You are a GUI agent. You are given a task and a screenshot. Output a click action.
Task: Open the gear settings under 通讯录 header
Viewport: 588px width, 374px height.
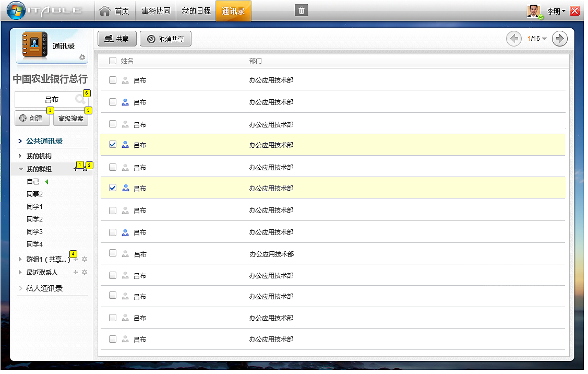coord(82,57)
